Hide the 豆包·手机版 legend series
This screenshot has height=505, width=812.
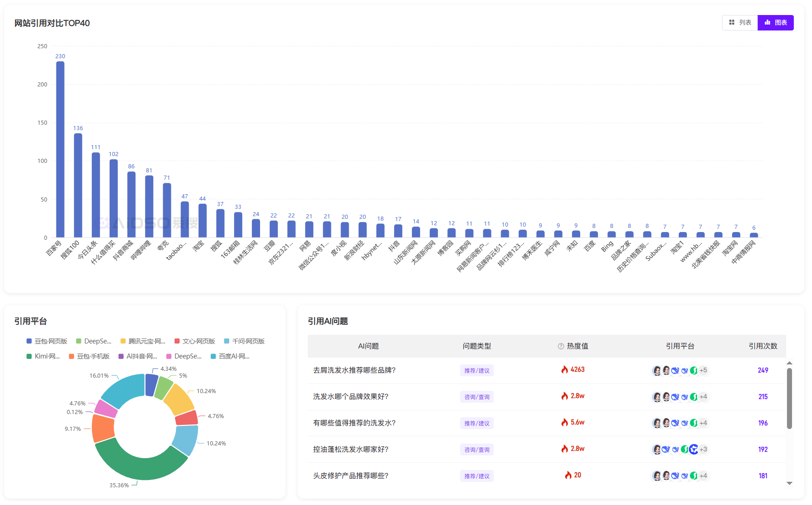[89, 356]
